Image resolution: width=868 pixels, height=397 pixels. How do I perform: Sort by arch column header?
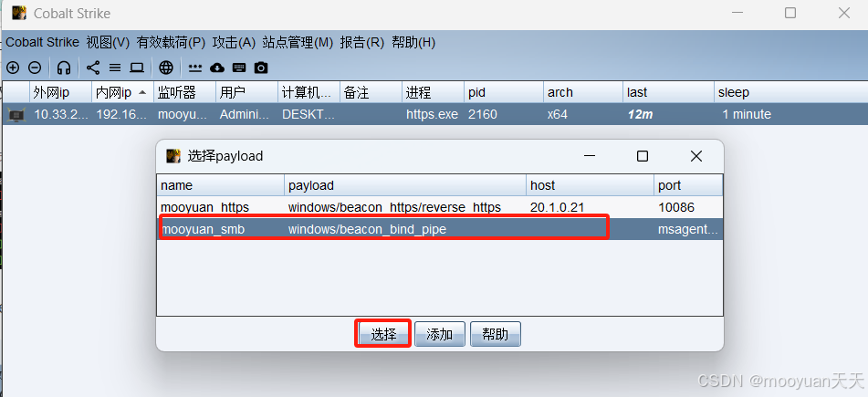coord(583,92)
